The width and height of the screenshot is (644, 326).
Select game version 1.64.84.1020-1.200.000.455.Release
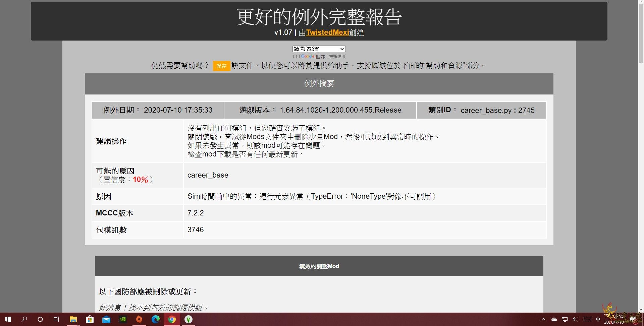click(x=340, y=110)
